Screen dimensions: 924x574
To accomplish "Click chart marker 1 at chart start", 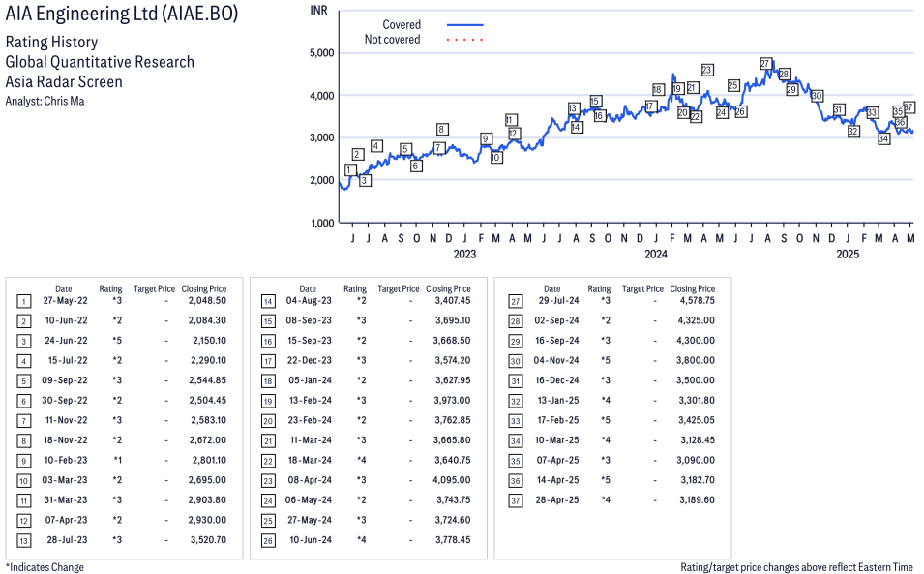I will 350,170.
